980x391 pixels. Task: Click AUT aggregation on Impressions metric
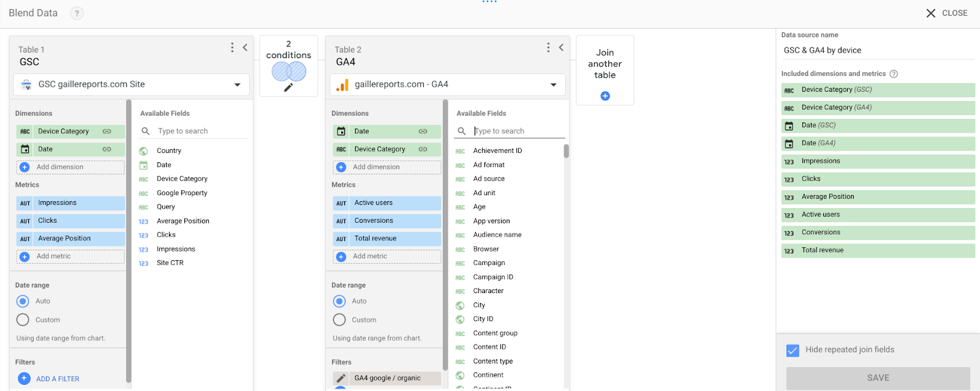[25, 203]
